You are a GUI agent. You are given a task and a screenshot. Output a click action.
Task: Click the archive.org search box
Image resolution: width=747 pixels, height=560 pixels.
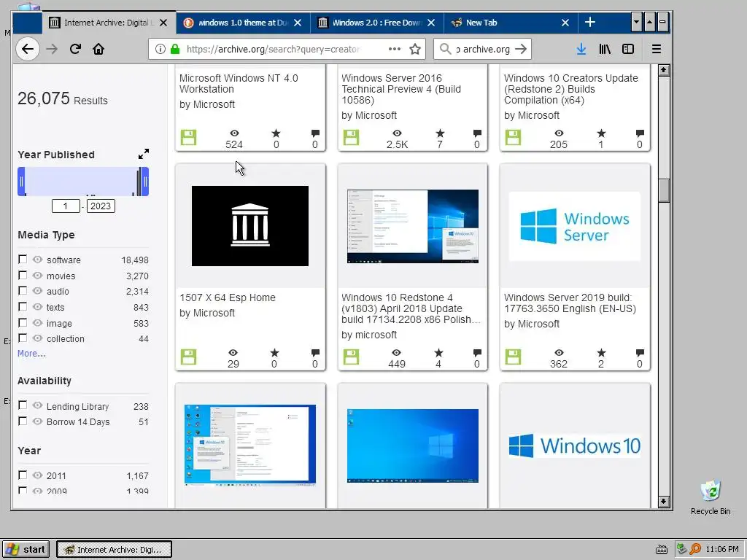point(483,49)
